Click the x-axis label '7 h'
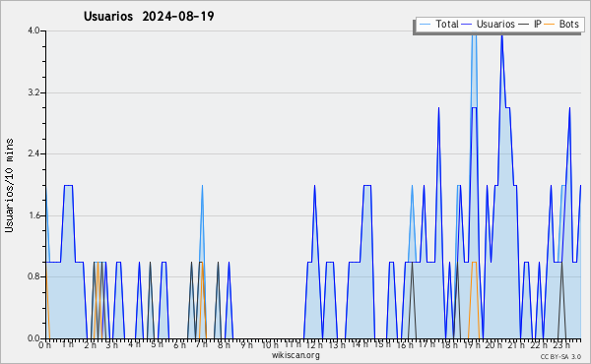 coord(202,344)
